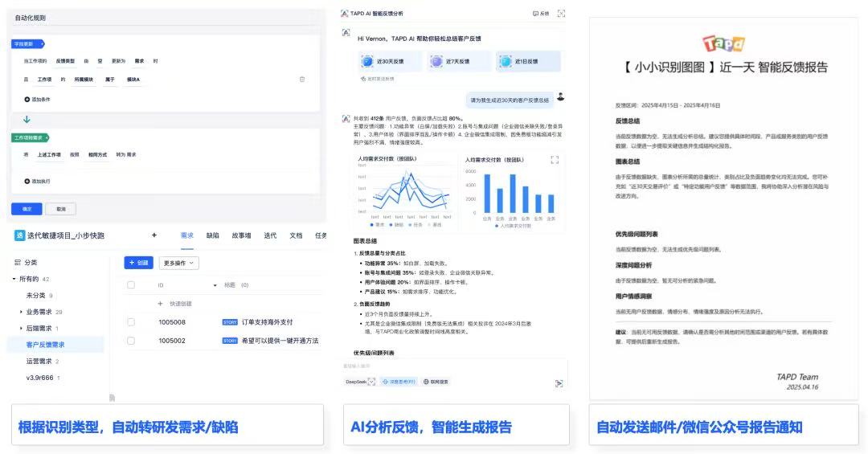The height and width of the screenshot is (454, 868).
Task: Open the 所属模块 field dropdown in rule
Action: (84, 80)
